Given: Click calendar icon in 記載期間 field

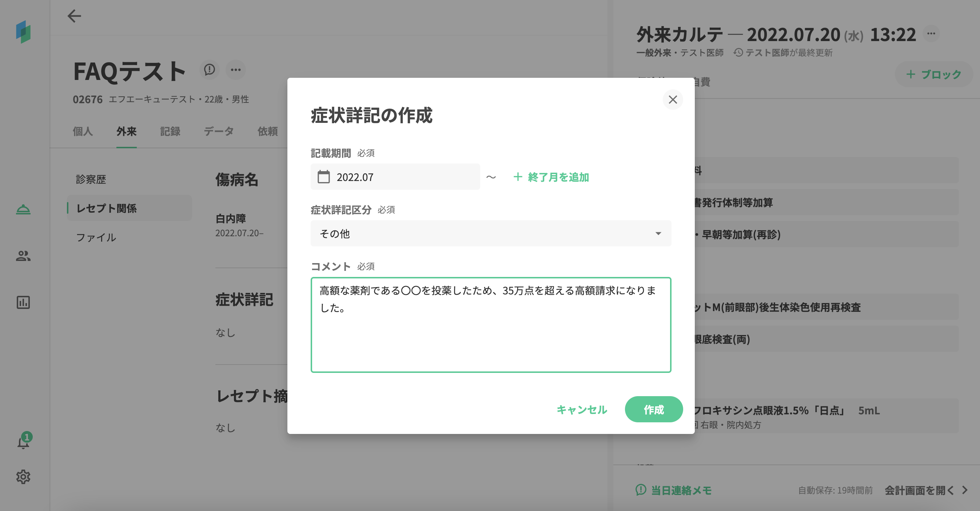Looking at the screenshot, I should pos(324,177).
